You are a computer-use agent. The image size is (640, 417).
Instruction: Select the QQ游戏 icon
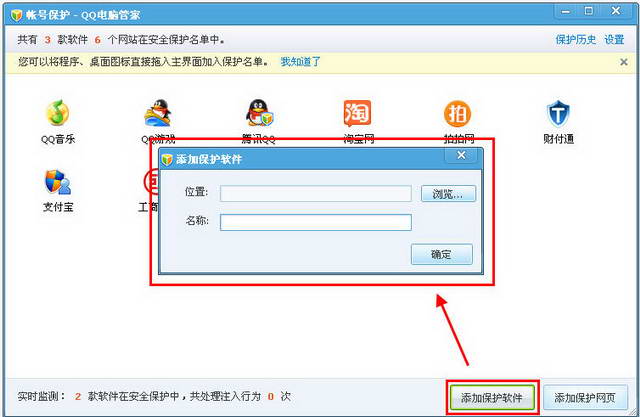tap(158, 113)
